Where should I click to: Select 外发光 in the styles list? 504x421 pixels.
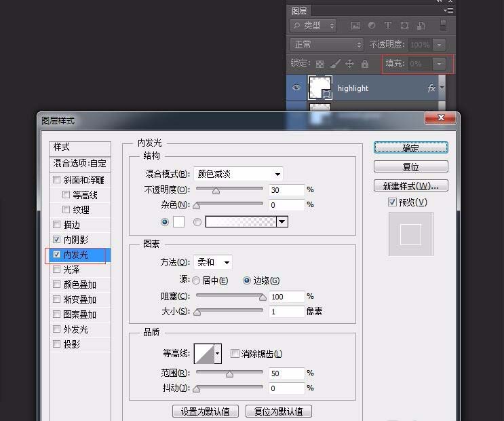click(75, 329)
